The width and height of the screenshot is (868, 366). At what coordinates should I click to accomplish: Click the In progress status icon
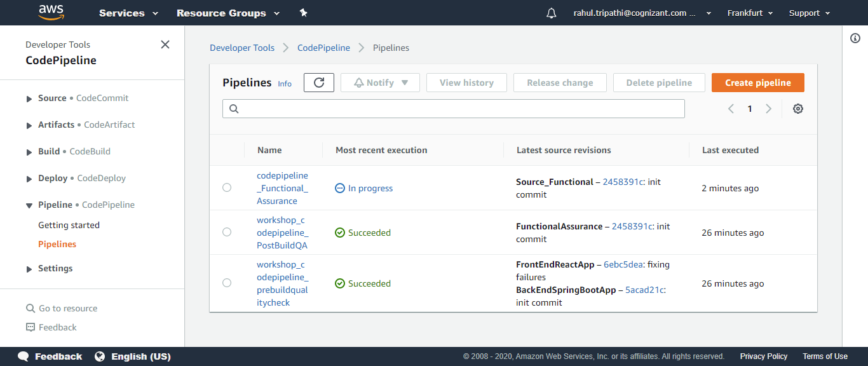pyautogui.click(x=340, y=188)
